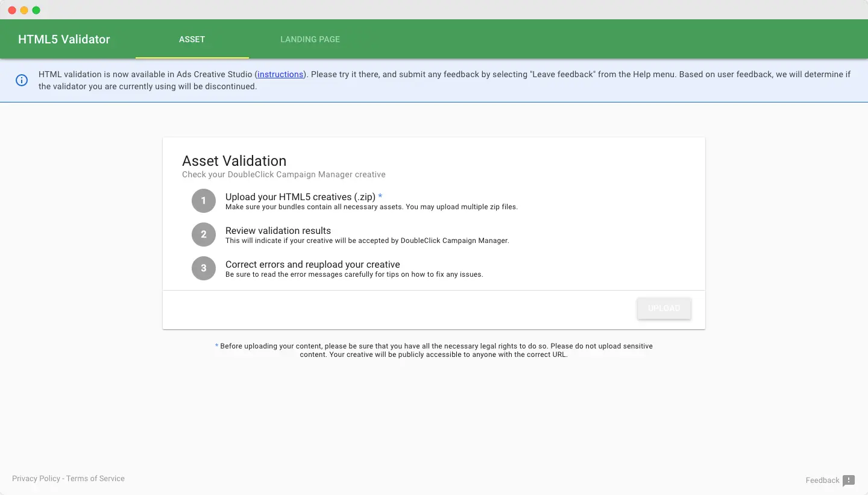
Task: Click the red close window control
Action: coord(11,10)
